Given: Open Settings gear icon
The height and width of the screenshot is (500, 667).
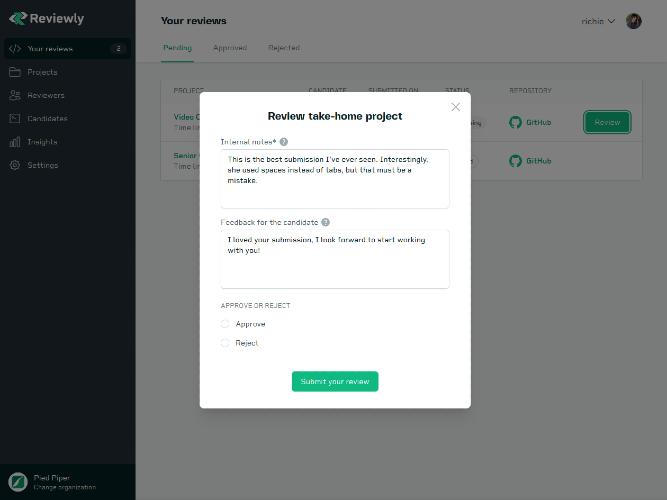Looking at the screenshot, I should (15, 165).
